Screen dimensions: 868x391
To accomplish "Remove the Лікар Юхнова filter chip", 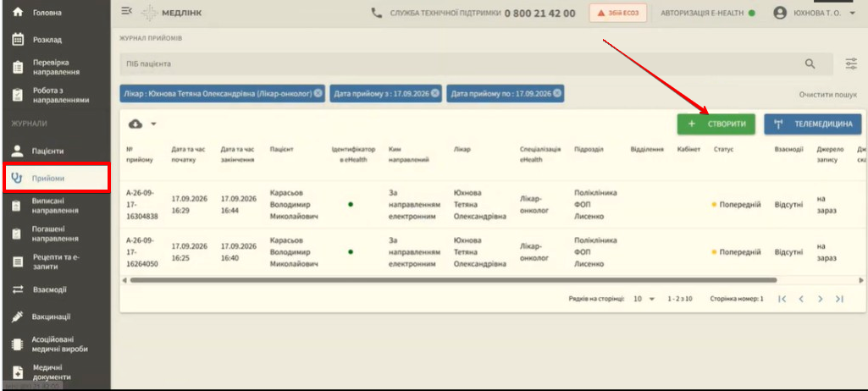I will click(318, 93).
